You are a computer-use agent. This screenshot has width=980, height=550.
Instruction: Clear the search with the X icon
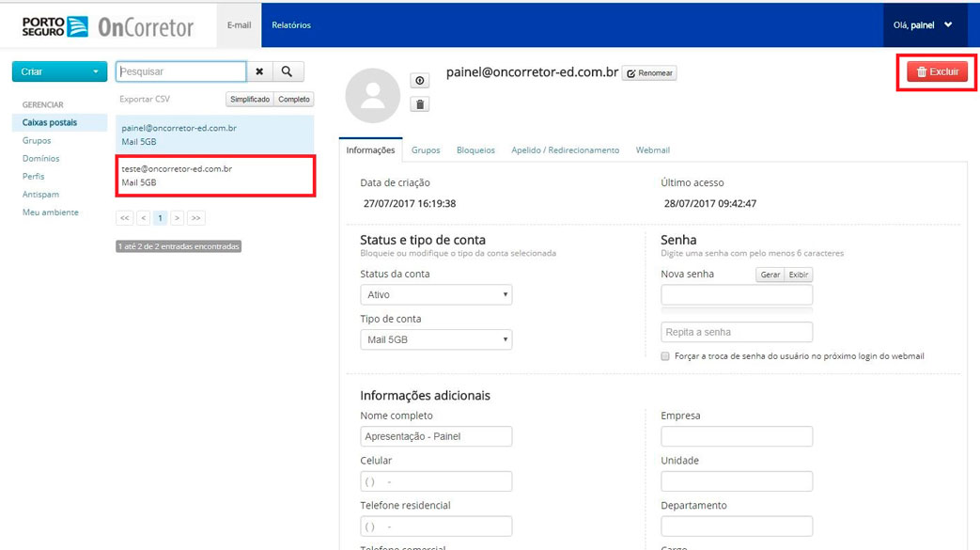(259, 72)
